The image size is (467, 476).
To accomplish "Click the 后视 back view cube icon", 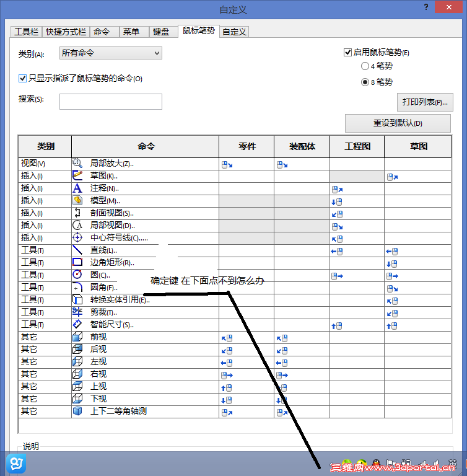I will coord(77,349).
